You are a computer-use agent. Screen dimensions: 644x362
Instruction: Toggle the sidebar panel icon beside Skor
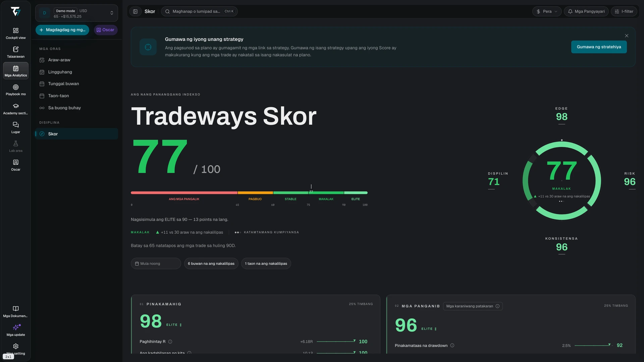point(135,11)
